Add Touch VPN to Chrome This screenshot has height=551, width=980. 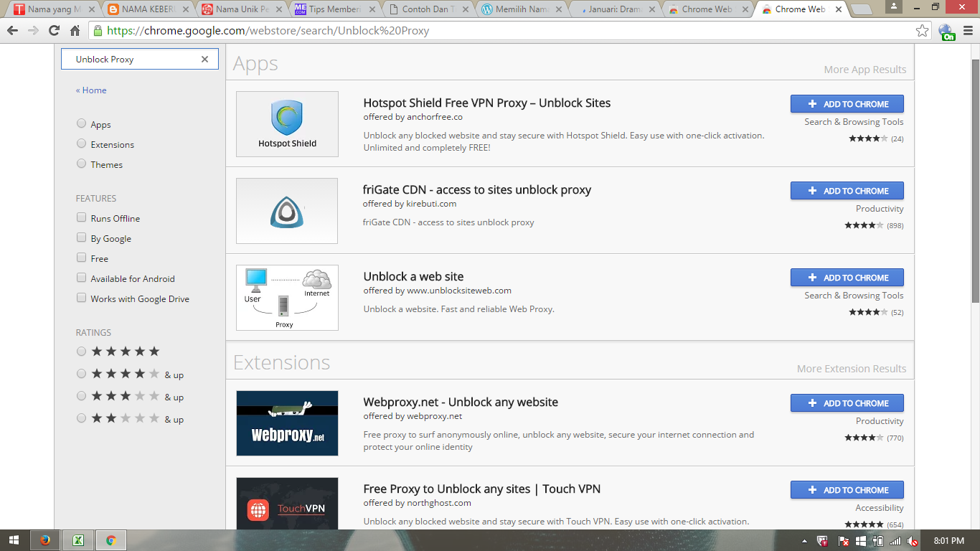tap(847, 490)
